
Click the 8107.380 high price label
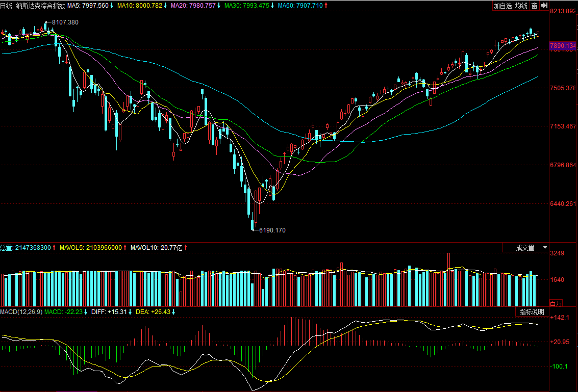[x=65, y=22]
